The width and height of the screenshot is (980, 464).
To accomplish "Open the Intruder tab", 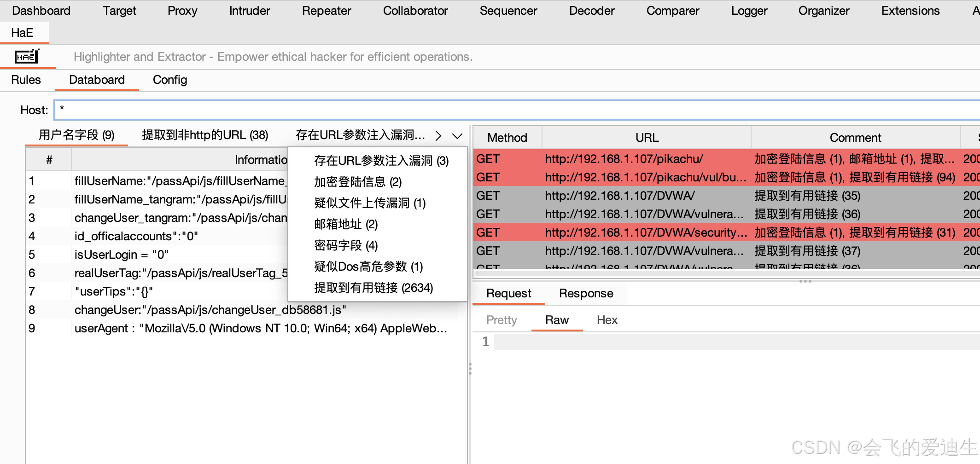I will point(250,11).
